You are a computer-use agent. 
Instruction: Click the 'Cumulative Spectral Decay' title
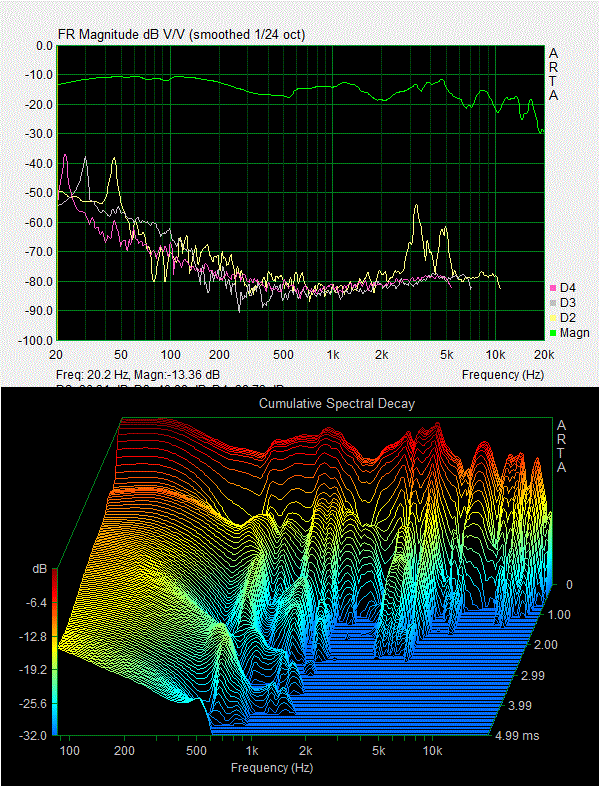[337, 404]
